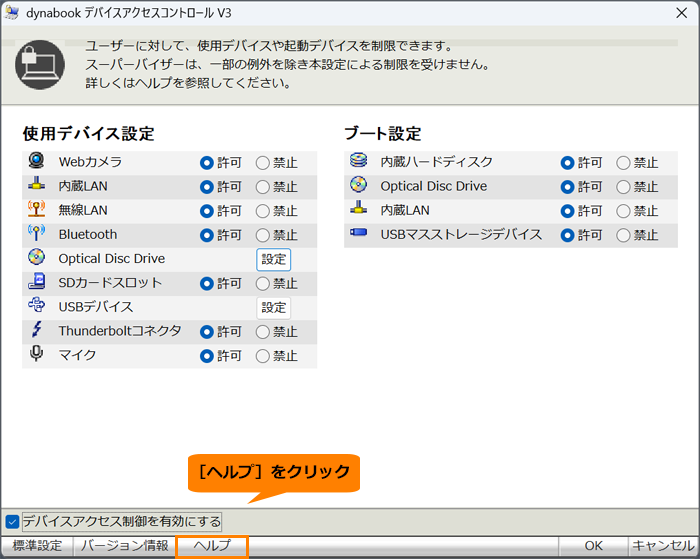Select 許可 for Webカメラ
The image size is (700, 559).
pos(207,163)
